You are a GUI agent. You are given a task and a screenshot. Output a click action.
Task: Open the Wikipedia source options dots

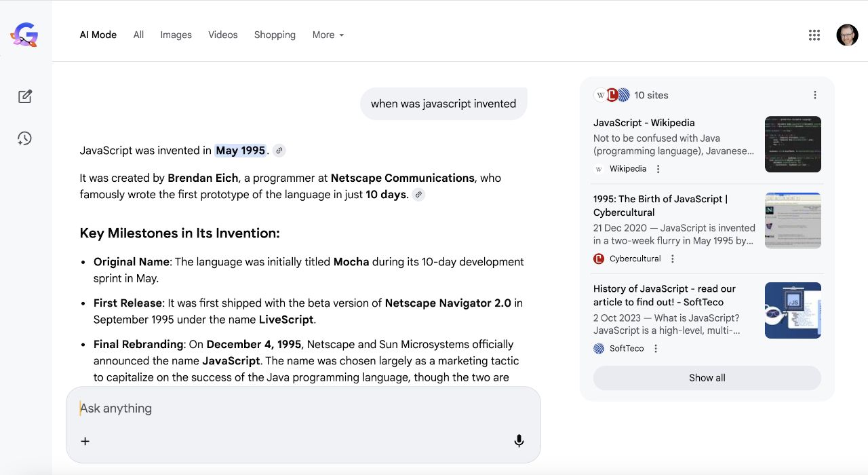click(658, 169)
